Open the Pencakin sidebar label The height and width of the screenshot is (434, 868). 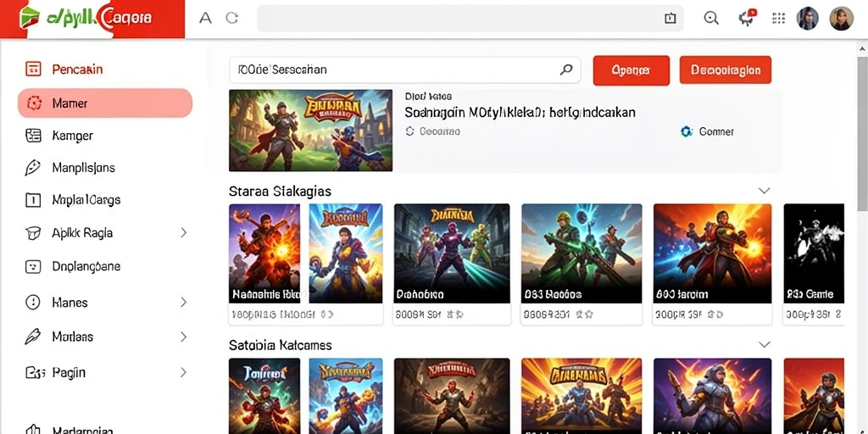coord(77,70)
